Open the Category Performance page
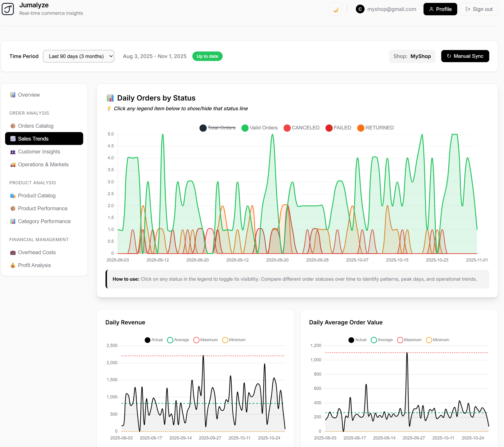Image resolution: width=504 pixels, height=447 pixels. pyautogui.click(x=44, y=221)
